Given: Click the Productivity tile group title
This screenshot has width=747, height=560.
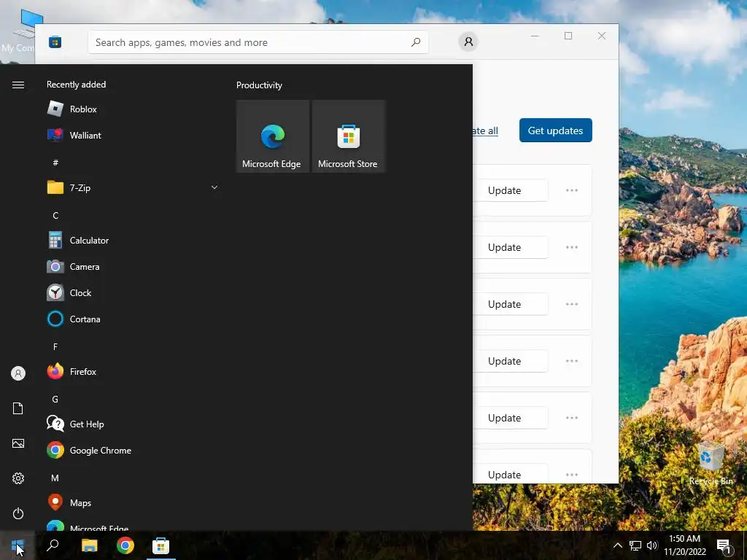Looking at the screenshot, I should 259,85.
